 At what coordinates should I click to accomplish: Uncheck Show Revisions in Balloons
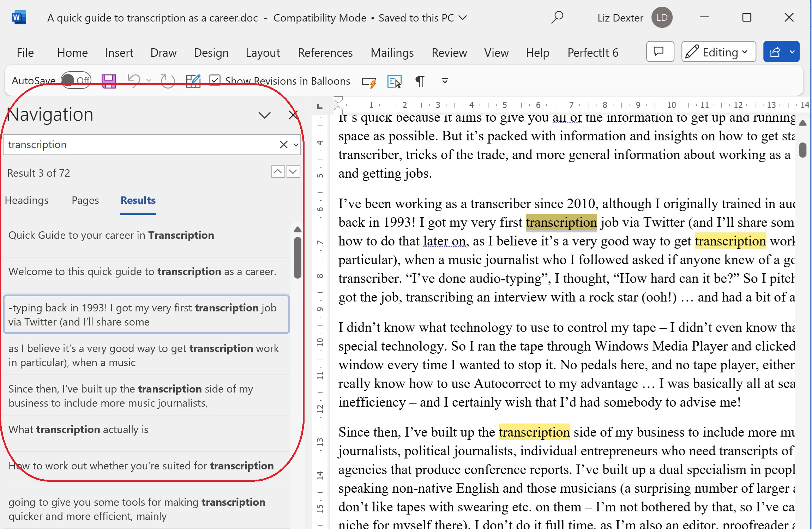click(215, 80)
